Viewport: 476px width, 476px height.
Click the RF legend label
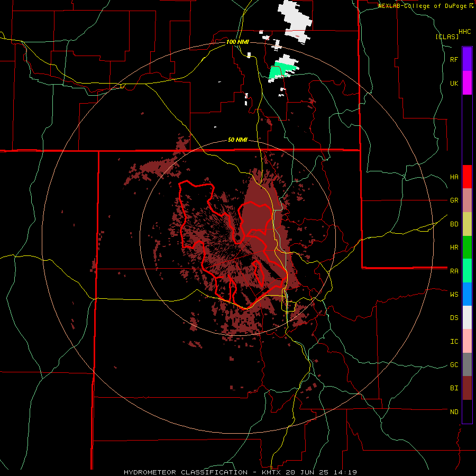click(x=454, y=59)
